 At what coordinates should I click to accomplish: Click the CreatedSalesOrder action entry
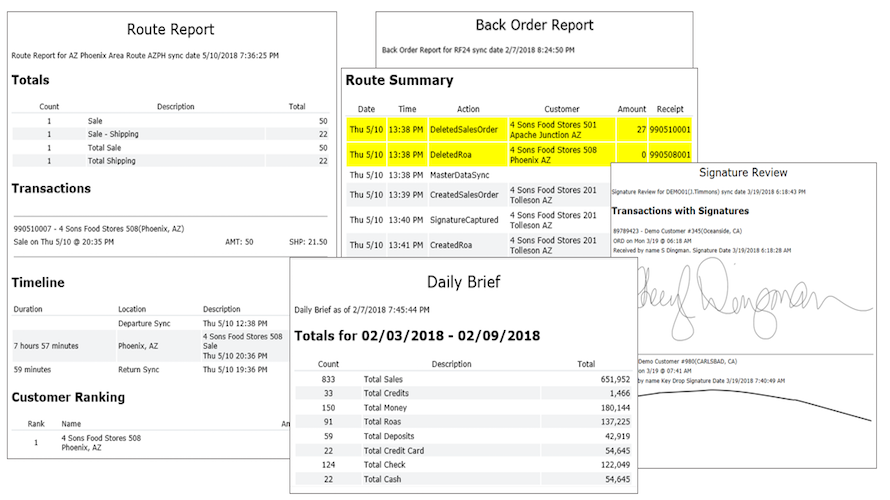click(x=464, y=195)
